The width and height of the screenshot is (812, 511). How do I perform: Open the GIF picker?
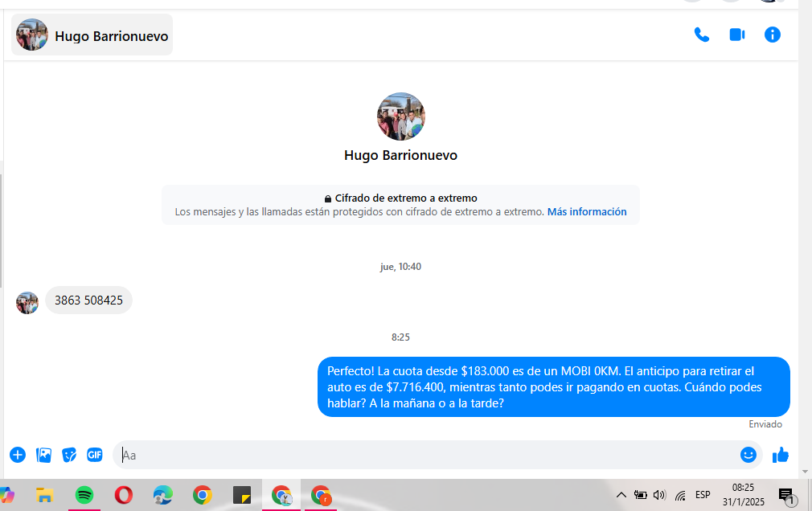(95, 455)
